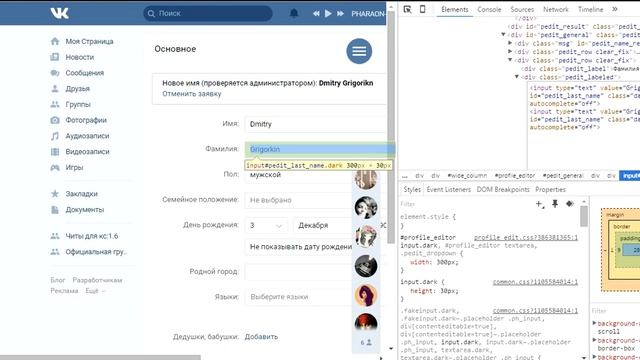This screenshot has height=360, width=640.
Task: Open the DOM Breakpoints pane tab
Action: [x=503, y=190]
